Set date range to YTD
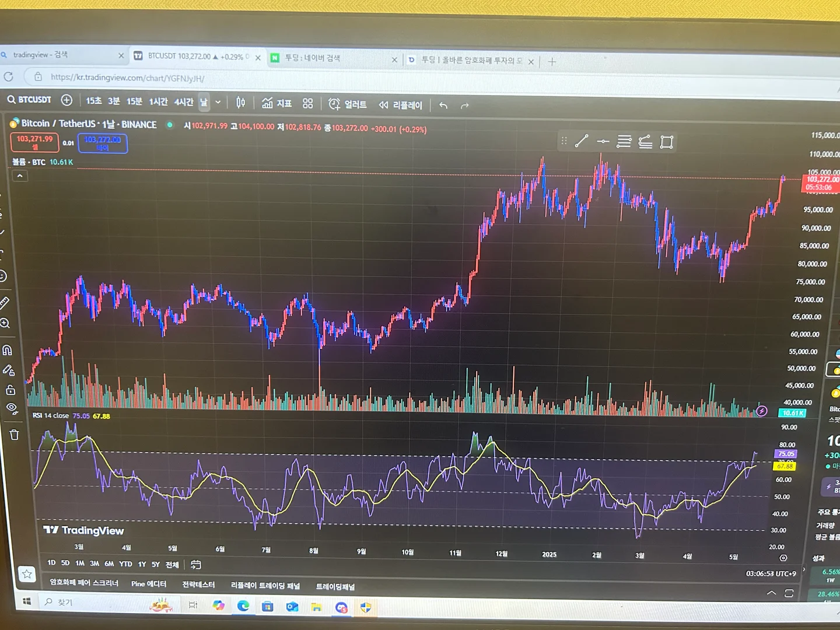 tap(125, 564)
